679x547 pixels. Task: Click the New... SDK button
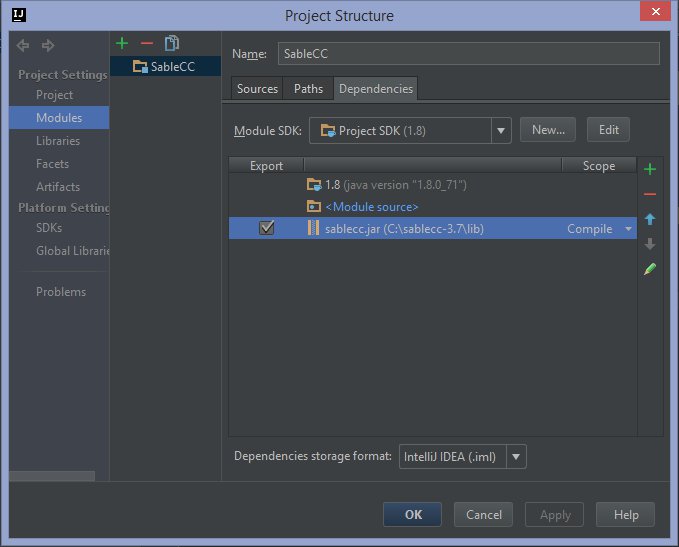pyautogui.click(x=548, y=129)
